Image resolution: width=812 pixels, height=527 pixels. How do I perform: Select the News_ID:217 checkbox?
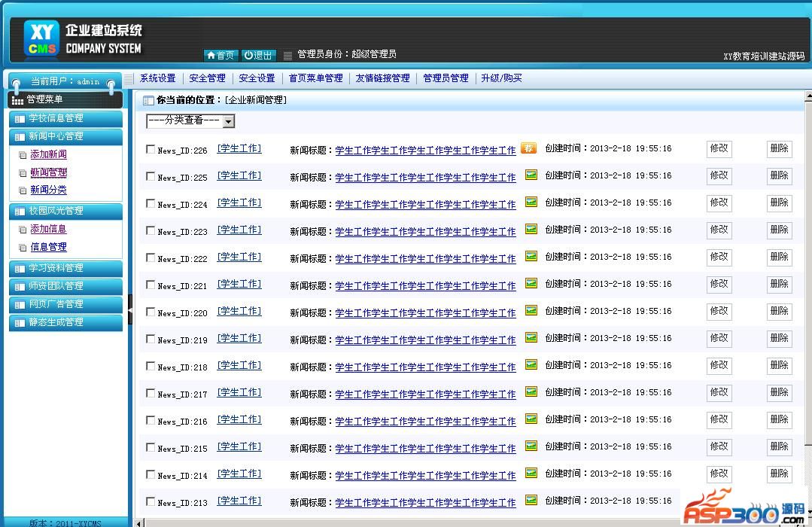coord(151,393)
